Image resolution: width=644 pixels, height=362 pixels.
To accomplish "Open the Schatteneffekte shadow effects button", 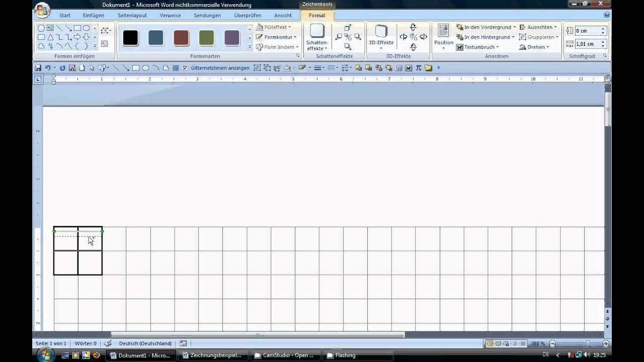I will pos(317,38).
